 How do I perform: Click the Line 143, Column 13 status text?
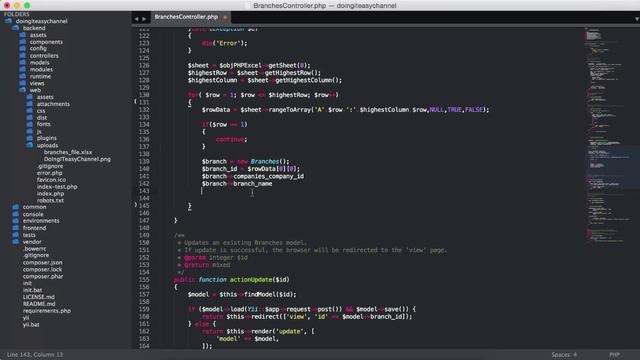(35, 355)
